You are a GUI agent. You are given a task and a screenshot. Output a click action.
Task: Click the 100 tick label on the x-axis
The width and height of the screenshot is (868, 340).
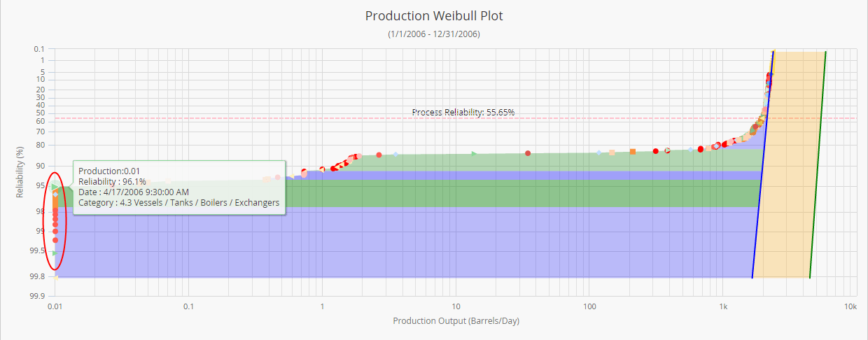point(589,306)
